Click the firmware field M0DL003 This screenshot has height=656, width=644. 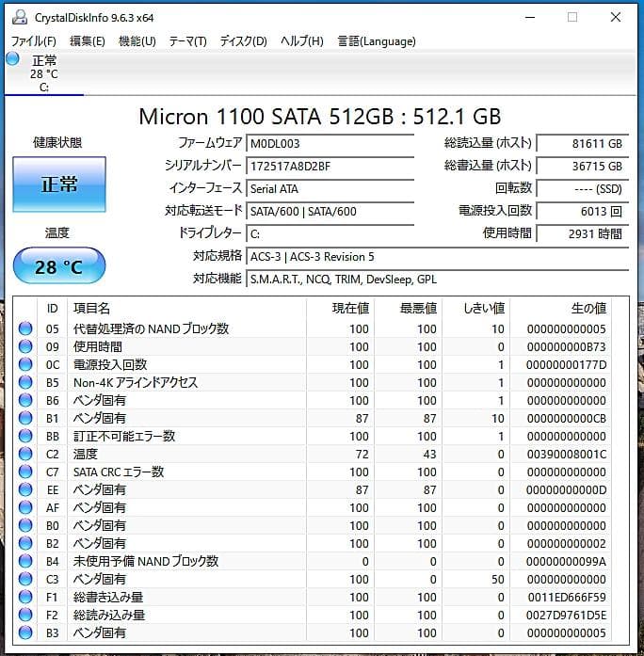[x=330, y=143]
